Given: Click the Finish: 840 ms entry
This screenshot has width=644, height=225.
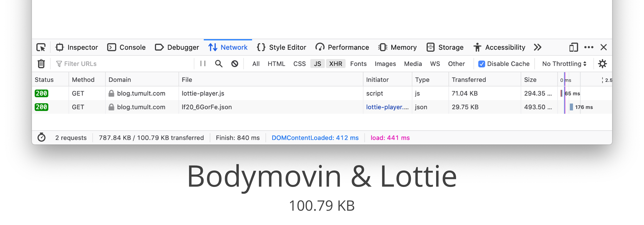Looking at the screenshot, I should 238,138.
